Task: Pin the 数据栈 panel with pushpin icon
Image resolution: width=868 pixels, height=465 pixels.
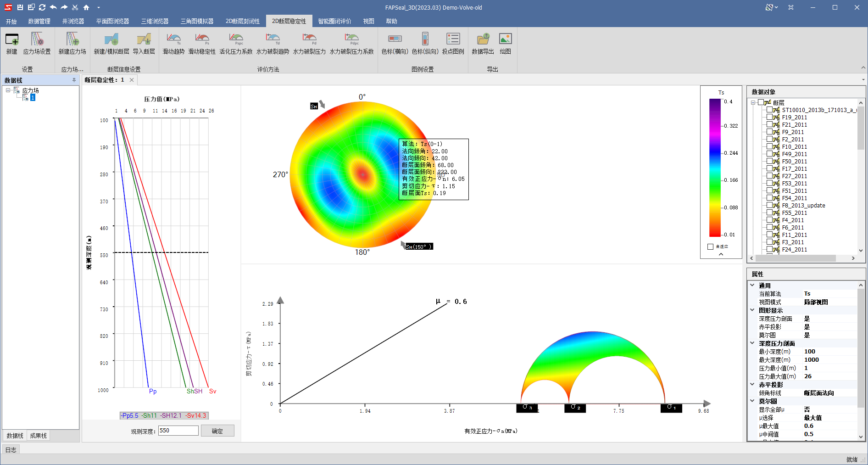Action: pyautogui.click(x=74, y=80)
